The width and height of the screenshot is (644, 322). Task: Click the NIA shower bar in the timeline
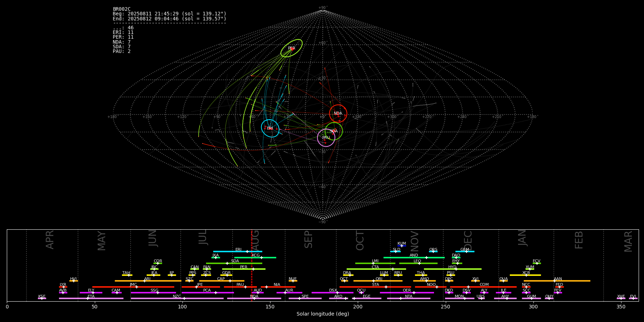tap(278, 287)
